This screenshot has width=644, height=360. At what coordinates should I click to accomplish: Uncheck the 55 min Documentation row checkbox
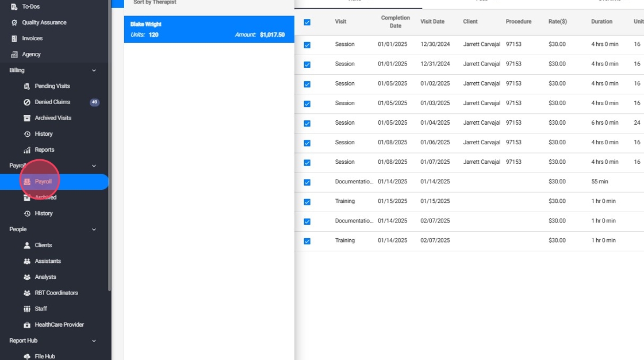click(x=307, y=182)
